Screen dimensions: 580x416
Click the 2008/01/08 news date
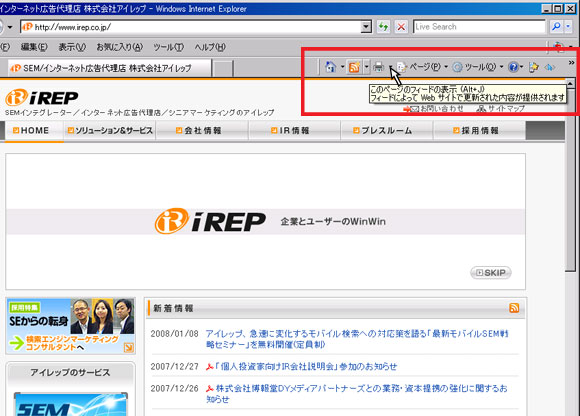click(174, 334)
